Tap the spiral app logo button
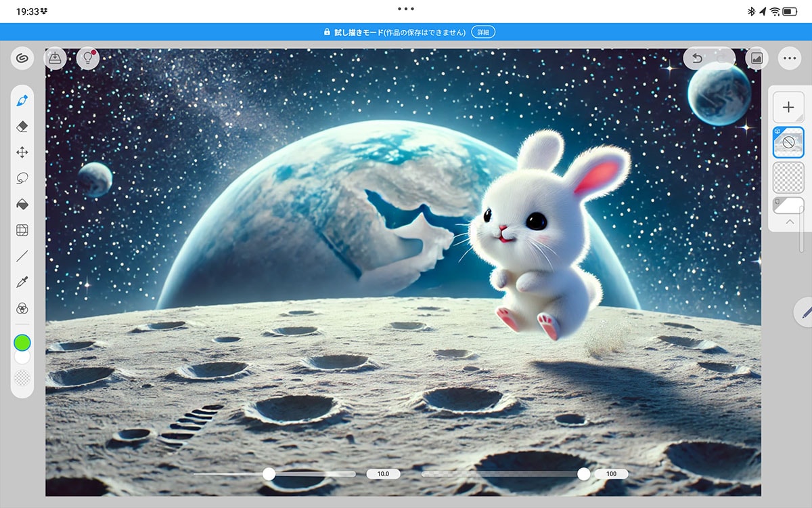 (21, 58)
